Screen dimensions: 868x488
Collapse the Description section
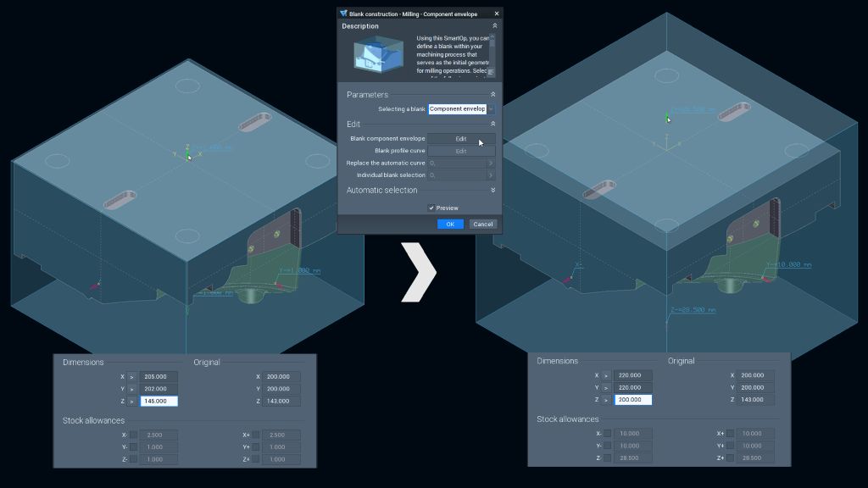pos(494,26)
